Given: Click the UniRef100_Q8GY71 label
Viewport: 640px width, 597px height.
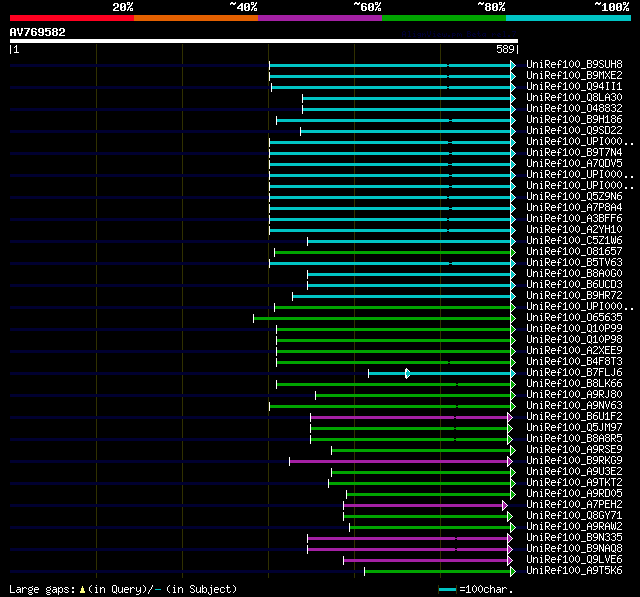Looking at the screenshot, I should [x=574, y=516].
